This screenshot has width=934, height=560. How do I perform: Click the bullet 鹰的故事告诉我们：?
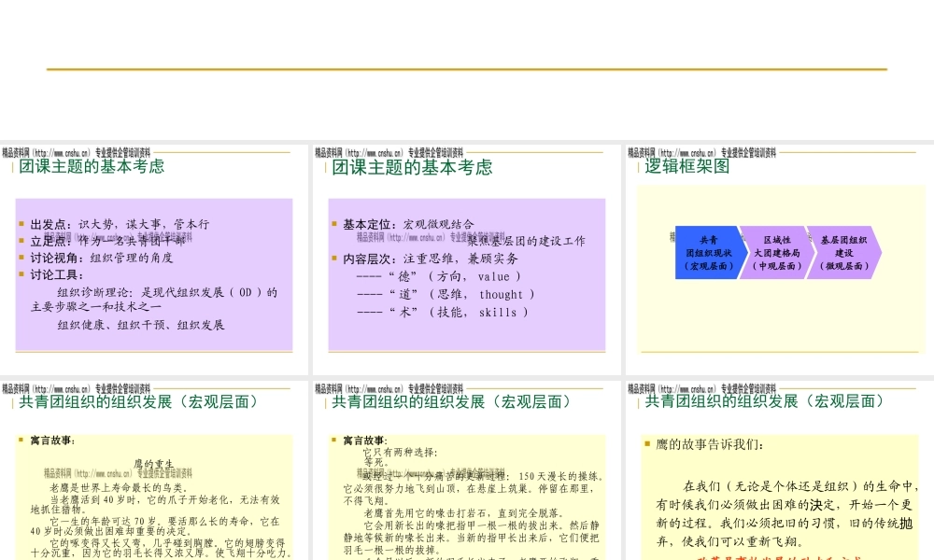(x=710, y=444)
